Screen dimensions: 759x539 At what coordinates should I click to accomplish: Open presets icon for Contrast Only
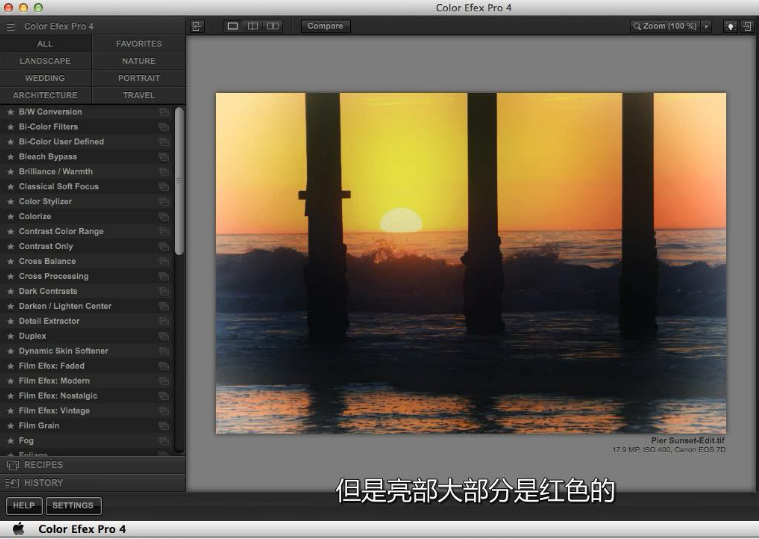[x=164, y=247]
